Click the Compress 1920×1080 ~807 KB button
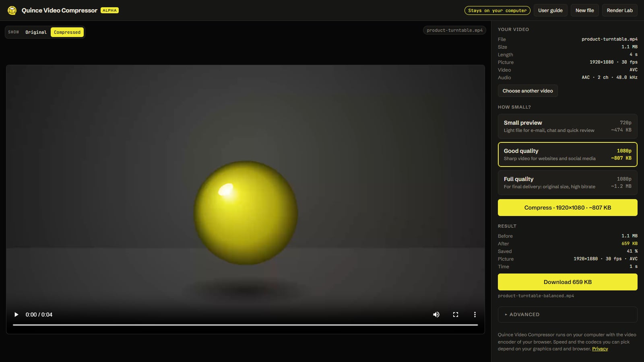The width and height of the screenshot is (644, 362). pyautogui.click(x=568, y=208)
